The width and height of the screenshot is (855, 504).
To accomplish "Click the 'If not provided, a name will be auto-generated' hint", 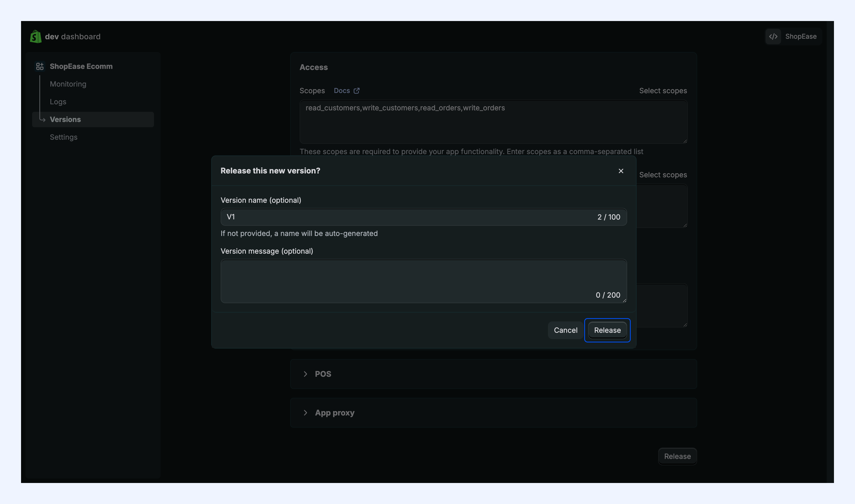I will pyautogui.click(x=299, y=233).
